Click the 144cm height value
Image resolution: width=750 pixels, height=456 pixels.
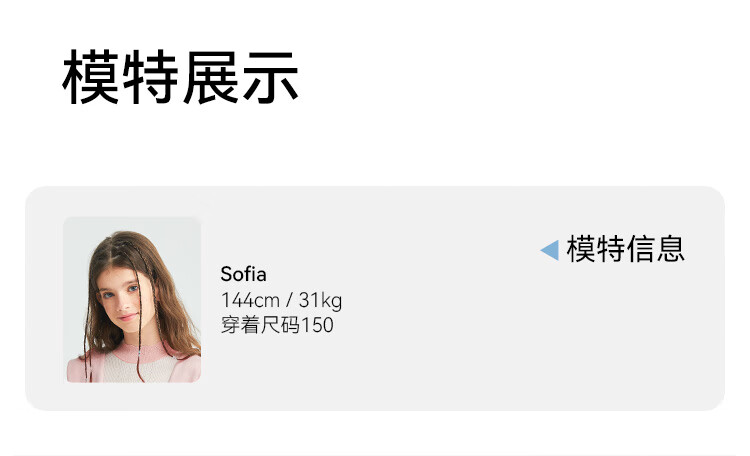coord(249,300)
